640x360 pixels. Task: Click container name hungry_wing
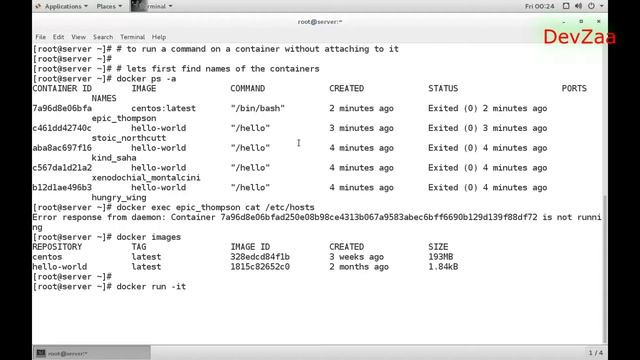[x=119, y=197]
